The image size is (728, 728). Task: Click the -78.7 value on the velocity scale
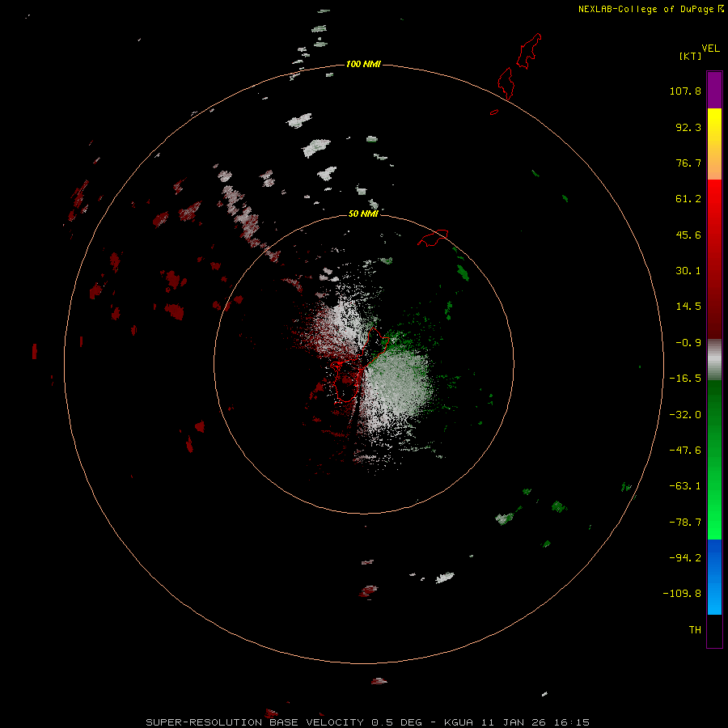685,523
